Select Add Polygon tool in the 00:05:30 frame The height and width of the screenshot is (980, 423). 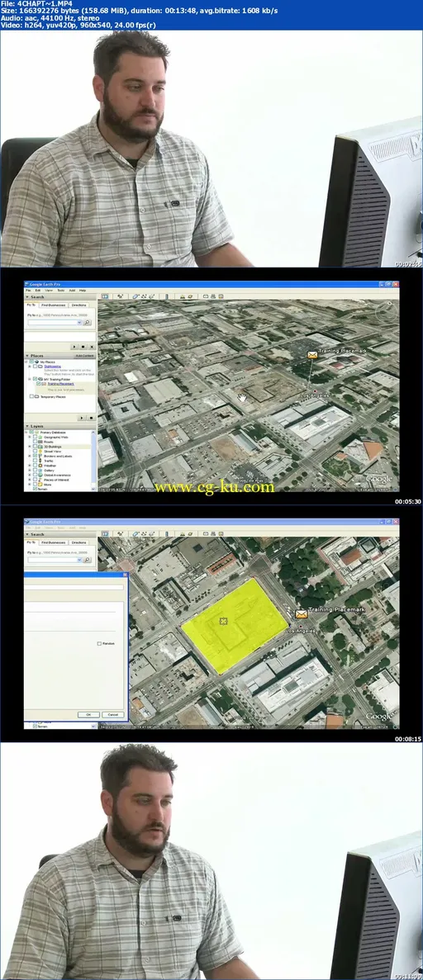[135, 296]
